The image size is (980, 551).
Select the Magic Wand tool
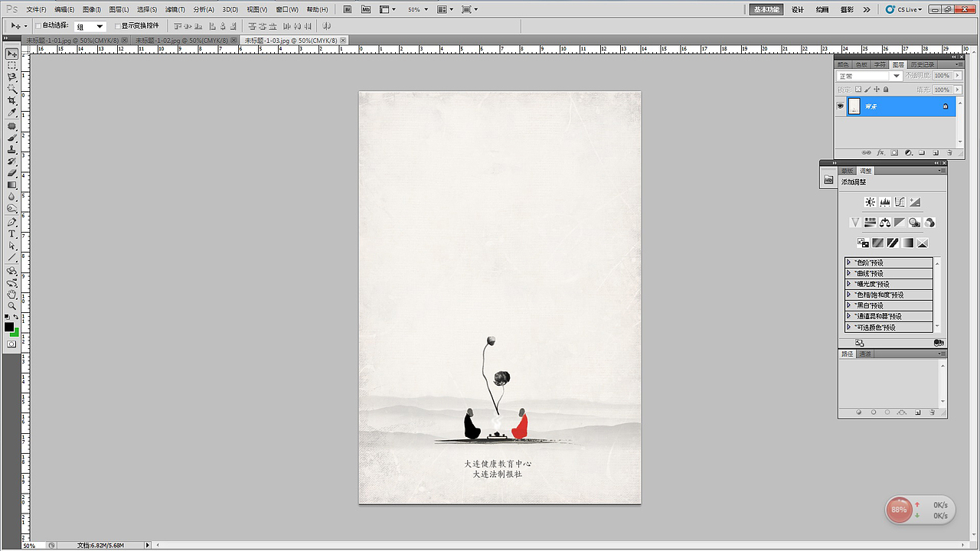click(11, 89)
